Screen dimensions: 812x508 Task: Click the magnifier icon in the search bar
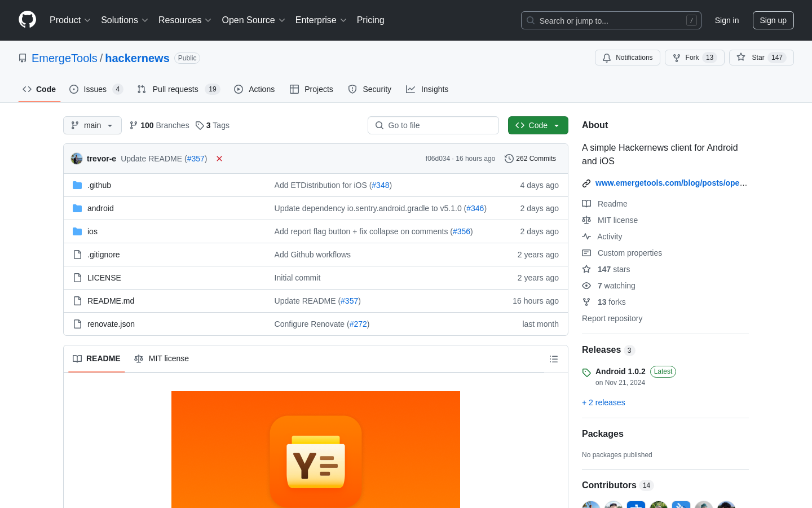tap(531, 20)
